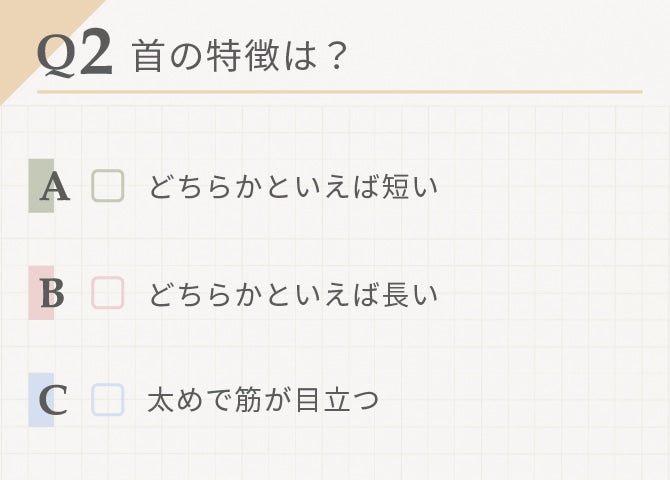Click the beige triangle corner decoration

click(x=20, y=25)
